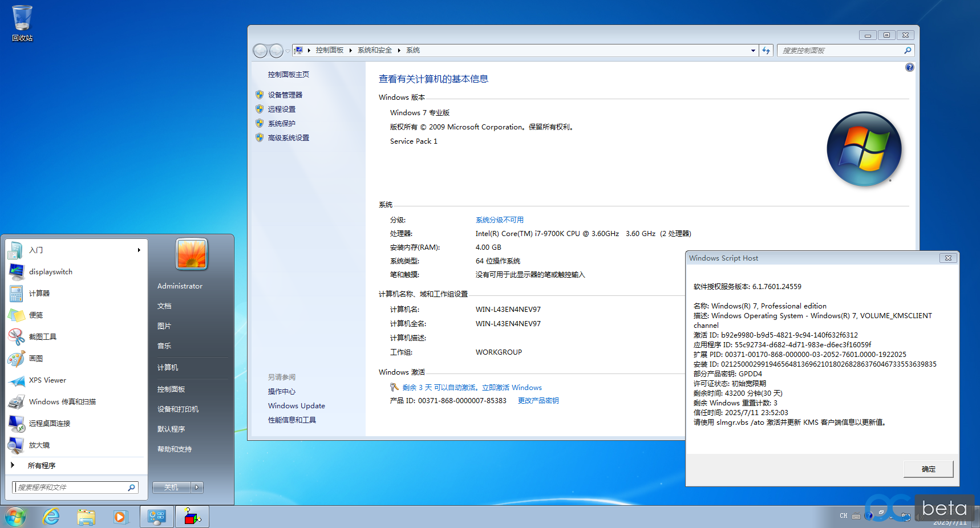Click the 更改产品密钥 link
The height and width of the screenshot is (528, 980).
click(x=538, y=401)
